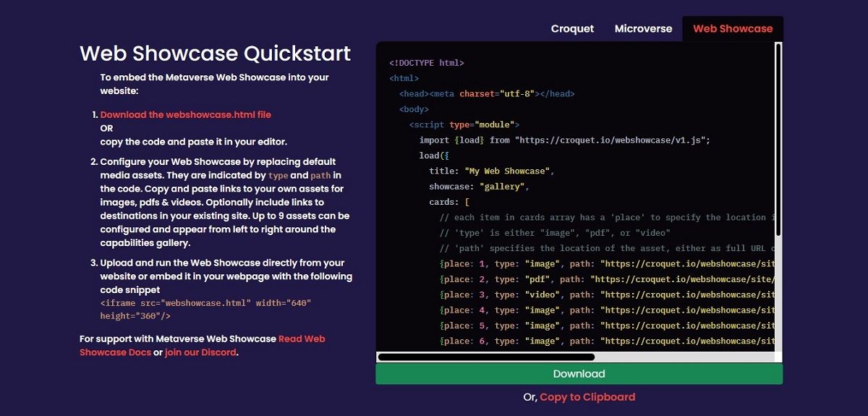Click the Copy to Clipboard link
The image size is (868, 416).
tap(587, 396)
